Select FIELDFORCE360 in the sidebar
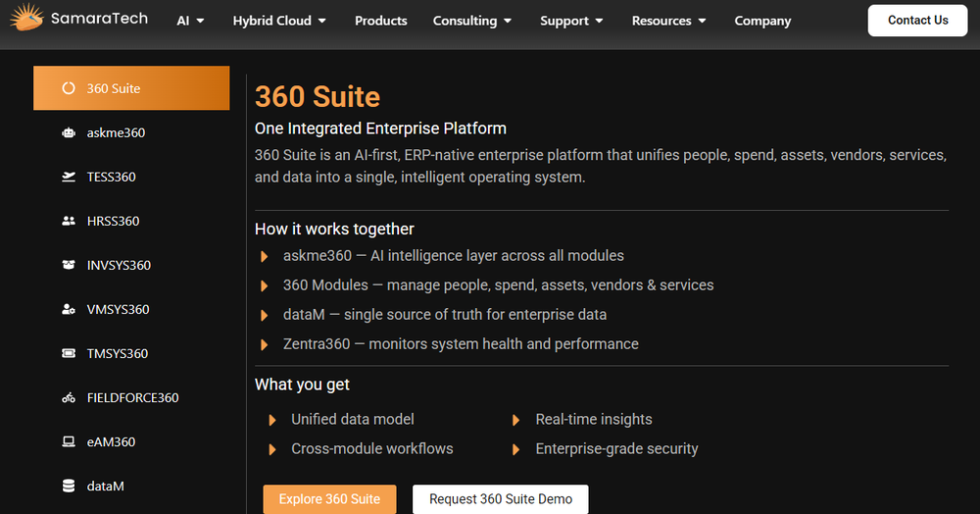Viewport: 980px width, 514px height. 131,397
